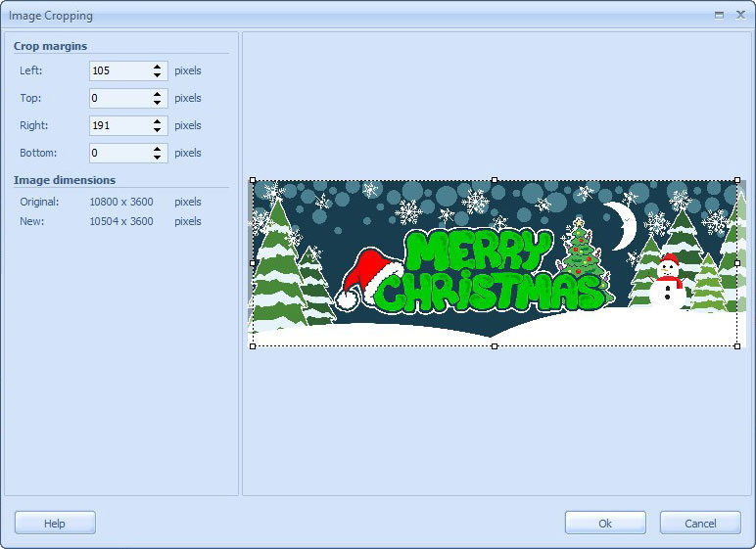The width and height of the screenshot is (756, 549).
Task: Click the left-middle crop handle
Action: [253, 263]
